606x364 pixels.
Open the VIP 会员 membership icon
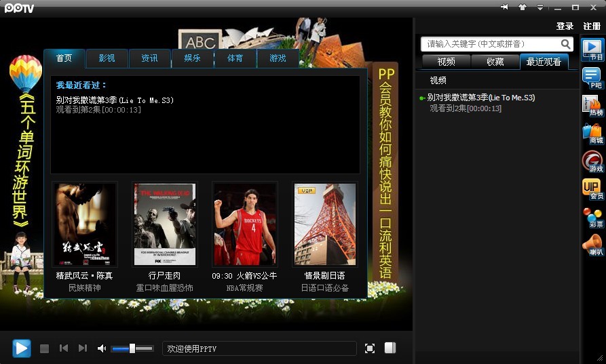(592, 189)
